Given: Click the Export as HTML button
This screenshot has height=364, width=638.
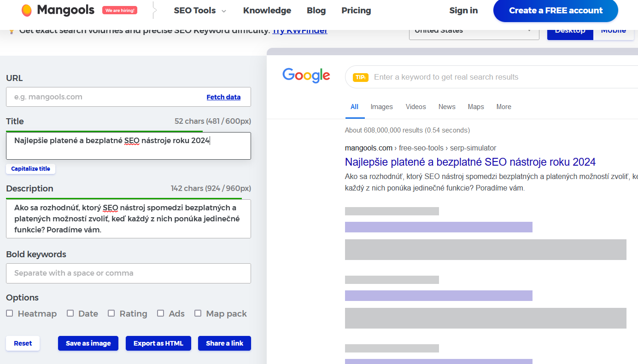Looking at the screenshot, I should tap(158, 343).
